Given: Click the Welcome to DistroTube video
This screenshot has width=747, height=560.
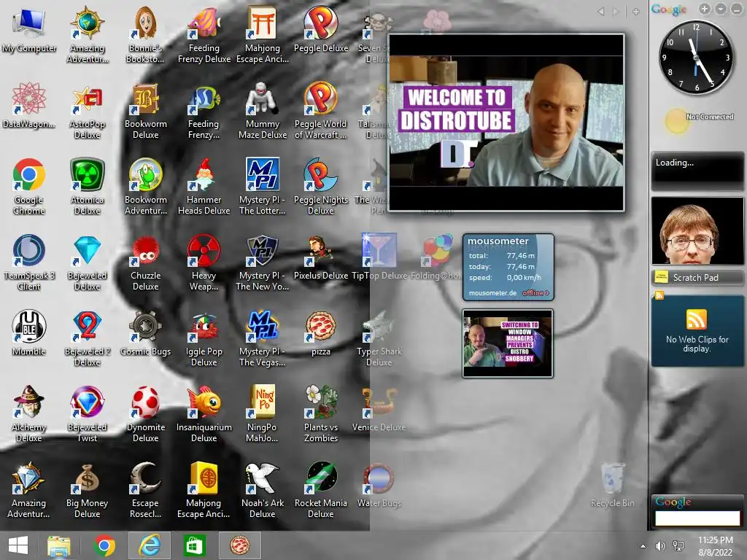Looking at the screenshot, I should [506, 122].
